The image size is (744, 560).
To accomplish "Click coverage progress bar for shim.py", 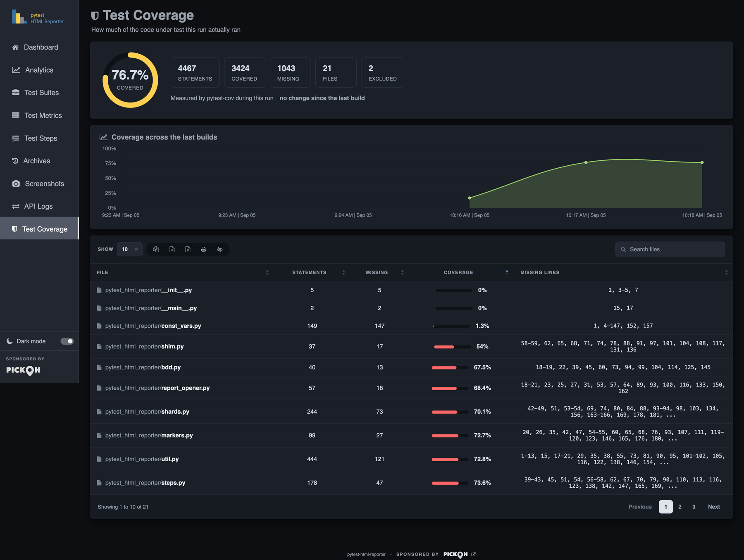I will [452, 347].
